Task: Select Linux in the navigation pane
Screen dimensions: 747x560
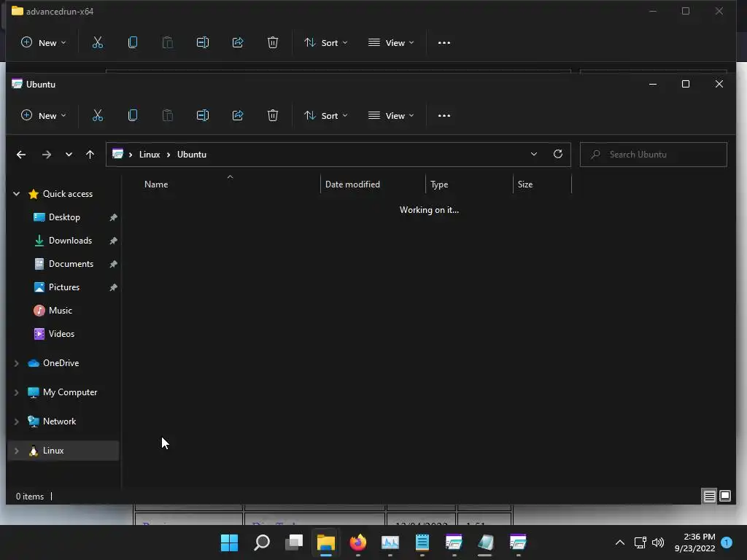Action: pos(53,451)
